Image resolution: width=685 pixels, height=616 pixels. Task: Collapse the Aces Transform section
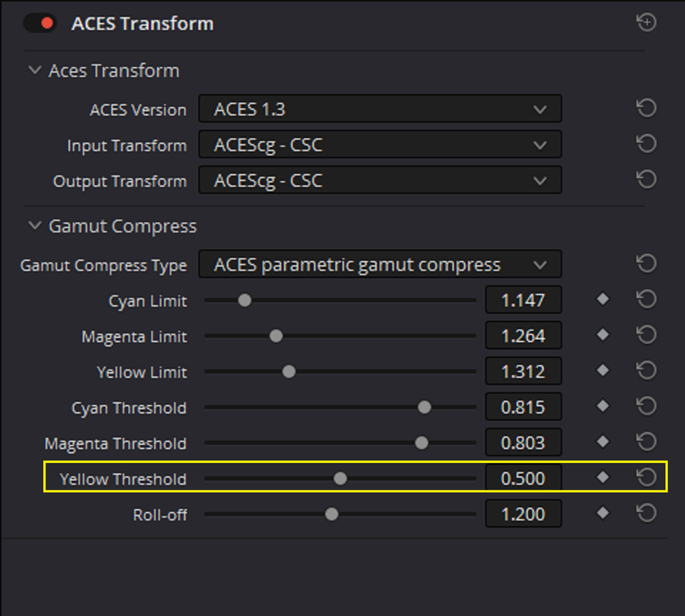(35, 70)
